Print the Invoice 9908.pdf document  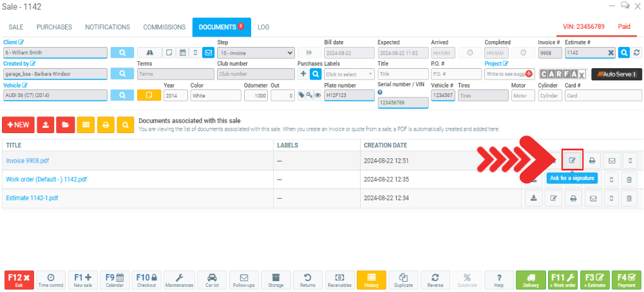point(591,160)
